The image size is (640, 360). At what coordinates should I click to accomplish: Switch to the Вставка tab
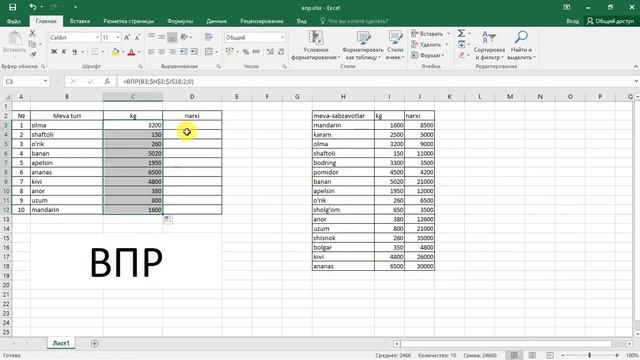pyautogui.click(x=80, y=21)
